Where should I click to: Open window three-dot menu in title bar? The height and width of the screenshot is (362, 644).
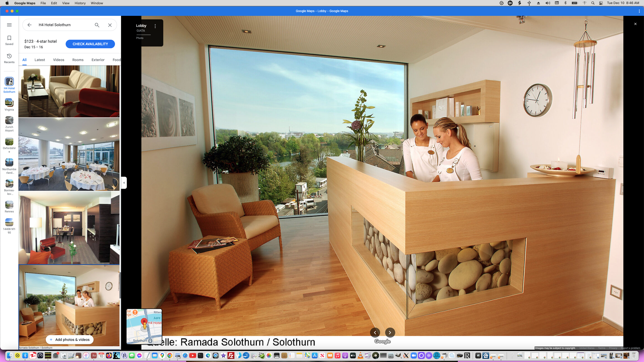[x=639, y=11]
